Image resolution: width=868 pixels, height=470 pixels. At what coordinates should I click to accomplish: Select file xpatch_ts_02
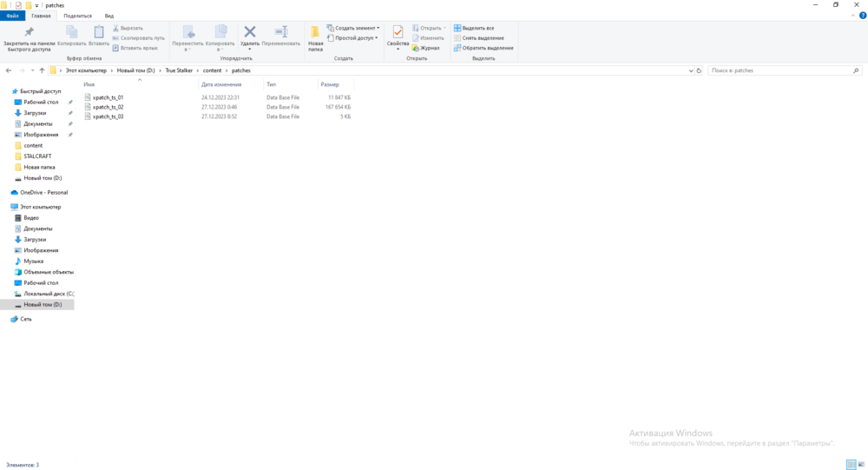[108, 107]
